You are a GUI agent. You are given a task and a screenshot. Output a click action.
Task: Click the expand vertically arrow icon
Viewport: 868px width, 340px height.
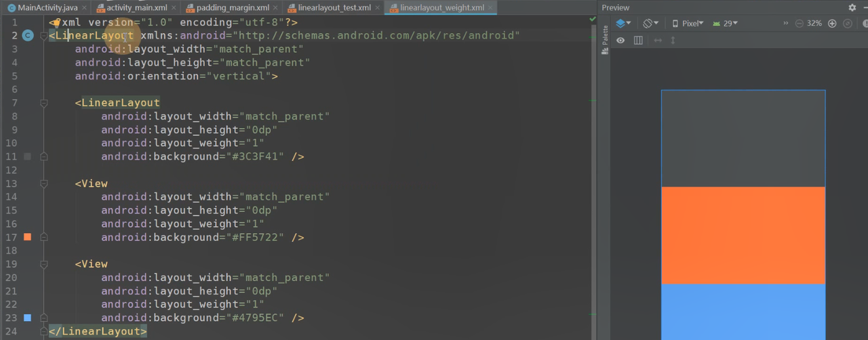click(673, 41)
